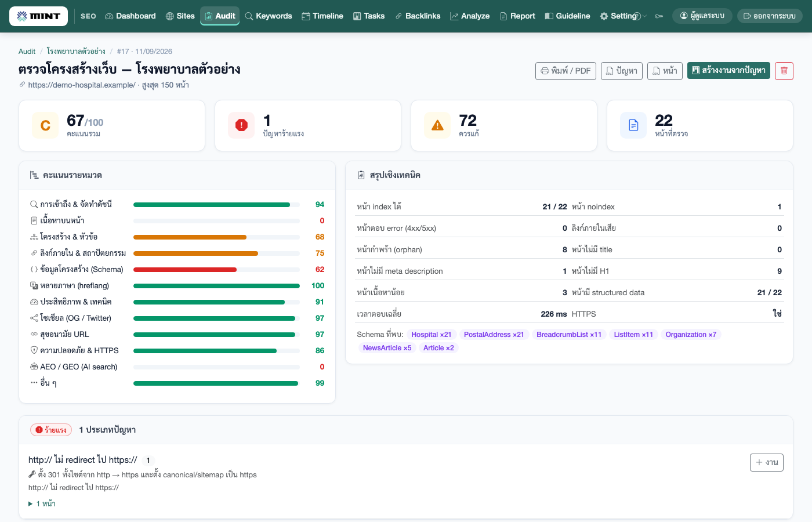Click the key icon in the navbar
812x522 pixels.
(x=659, y=16)
